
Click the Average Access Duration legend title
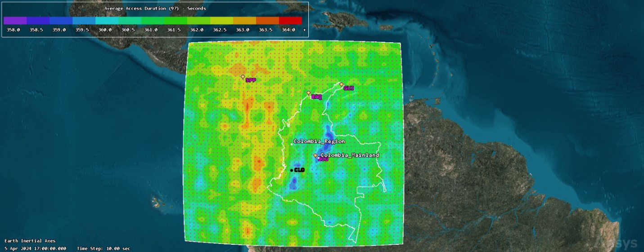click(x=155, y=8)
